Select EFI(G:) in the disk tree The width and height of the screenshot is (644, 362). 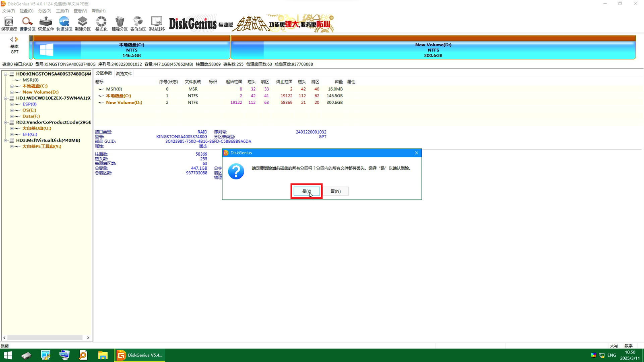30,134
